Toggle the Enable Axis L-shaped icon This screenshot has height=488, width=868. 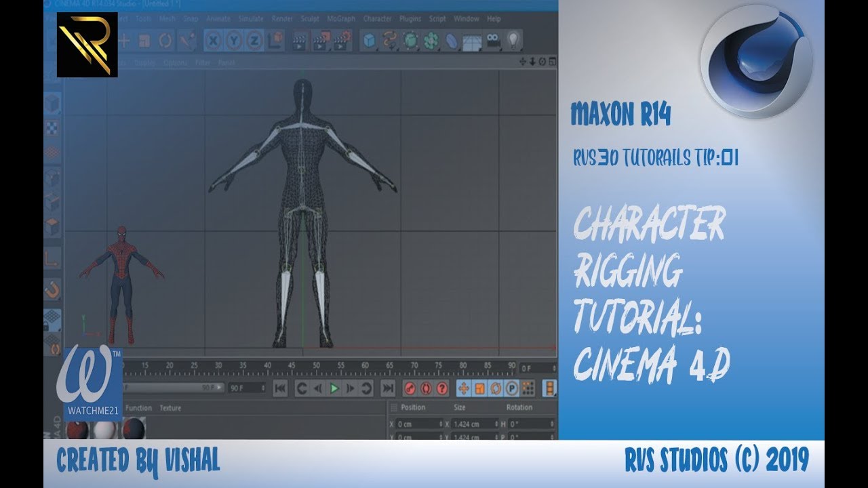(x=52, y=258)
